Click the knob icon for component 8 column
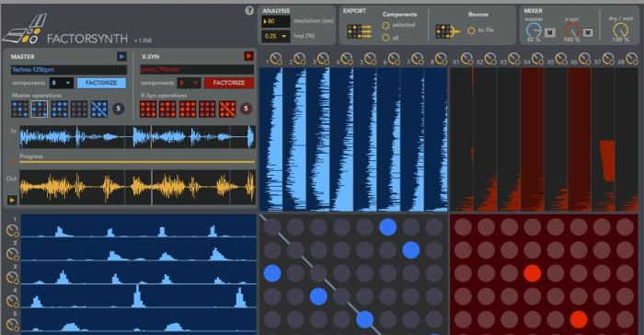The image size is (644, 335). (441, 59)
